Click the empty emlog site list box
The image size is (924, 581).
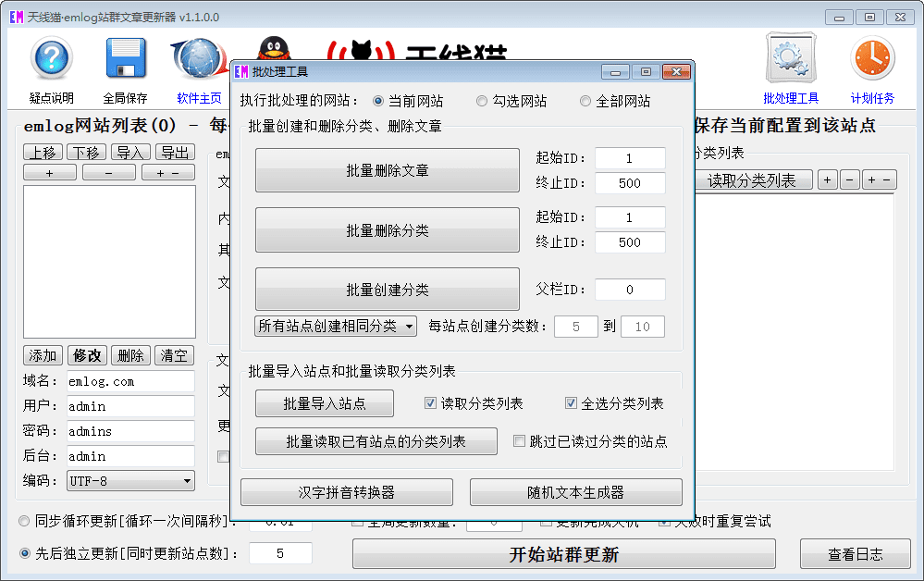(109, 262)
